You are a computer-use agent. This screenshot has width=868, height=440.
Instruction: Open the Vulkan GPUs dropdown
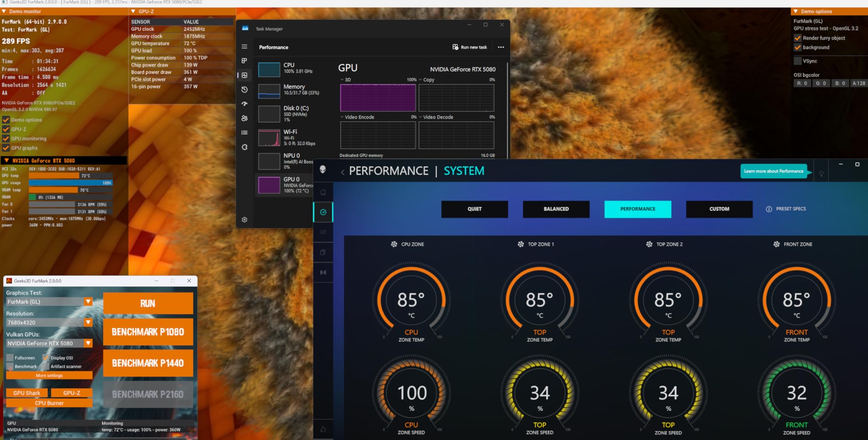[x=49, y=343]
